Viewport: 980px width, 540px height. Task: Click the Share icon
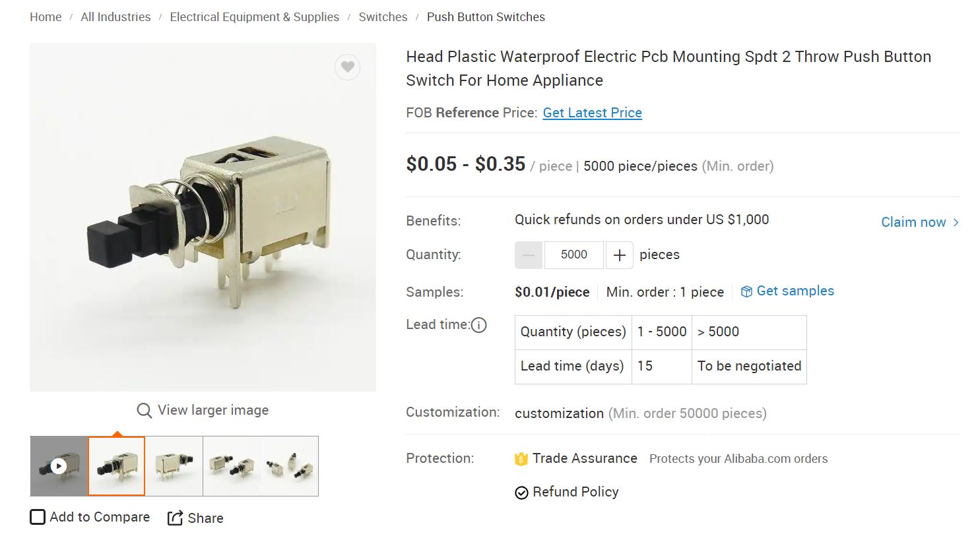pyautogui.click(x=175, y=518)
